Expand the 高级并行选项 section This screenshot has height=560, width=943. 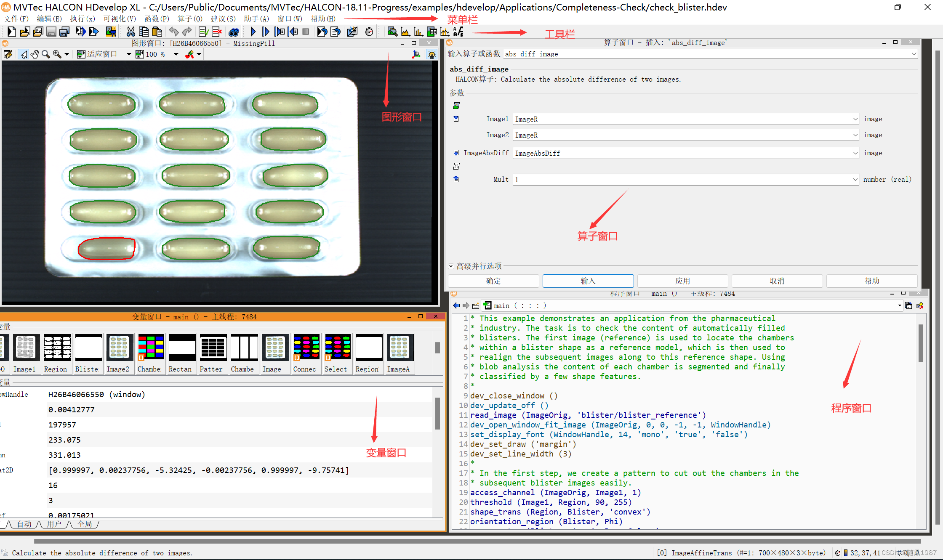[x=451, y=266]
